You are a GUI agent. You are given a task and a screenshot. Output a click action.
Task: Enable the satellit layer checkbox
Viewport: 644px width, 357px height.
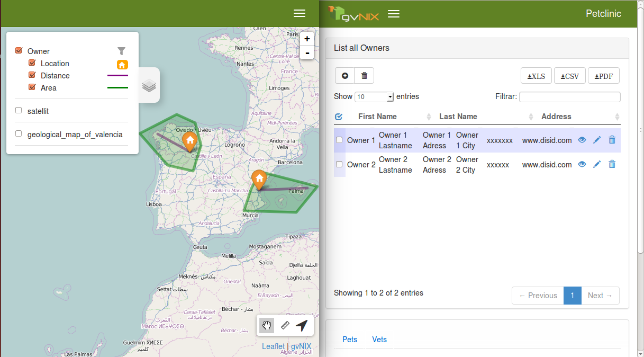pos(19,111)
